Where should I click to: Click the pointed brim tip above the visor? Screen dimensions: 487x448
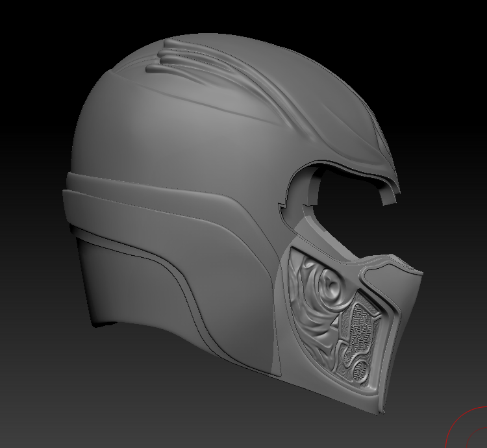(x=393, y=193)
